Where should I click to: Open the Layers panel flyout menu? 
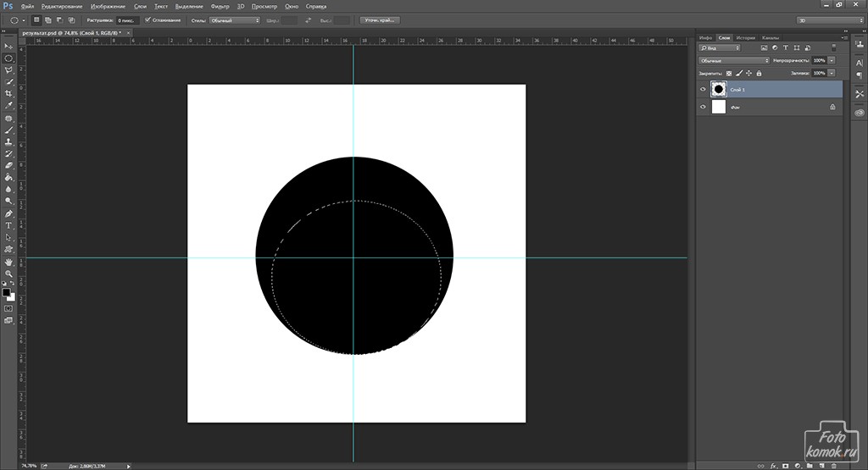pos(844,37)
